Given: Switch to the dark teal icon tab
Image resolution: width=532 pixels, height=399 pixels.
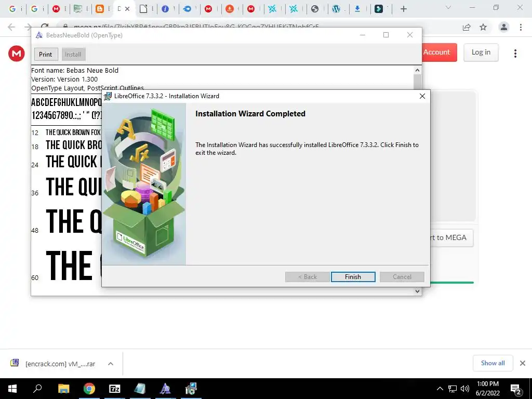Looking at the screenshot, I should [379, 9].
